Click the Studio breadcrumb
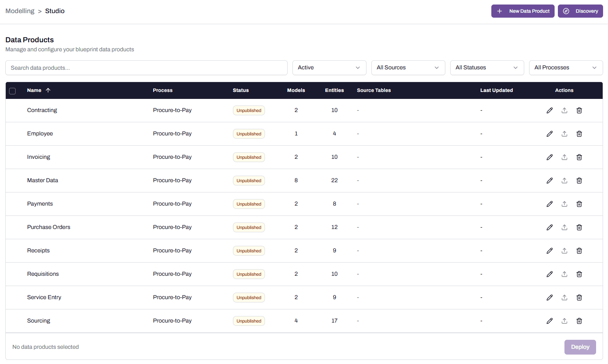This screenshot has height=364, width=608. [x=55, y=11]
